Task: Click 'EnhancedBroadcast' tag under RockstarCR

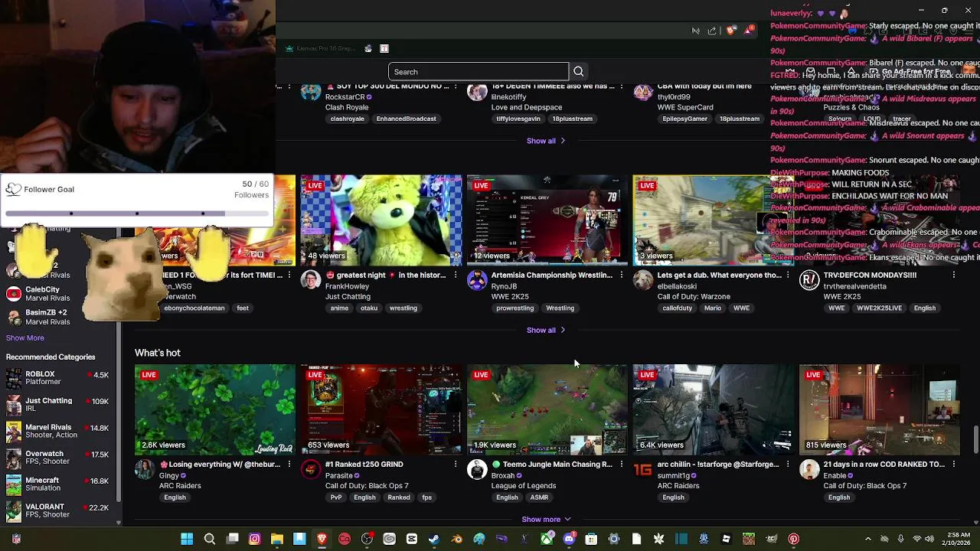Action: [406, 119]
